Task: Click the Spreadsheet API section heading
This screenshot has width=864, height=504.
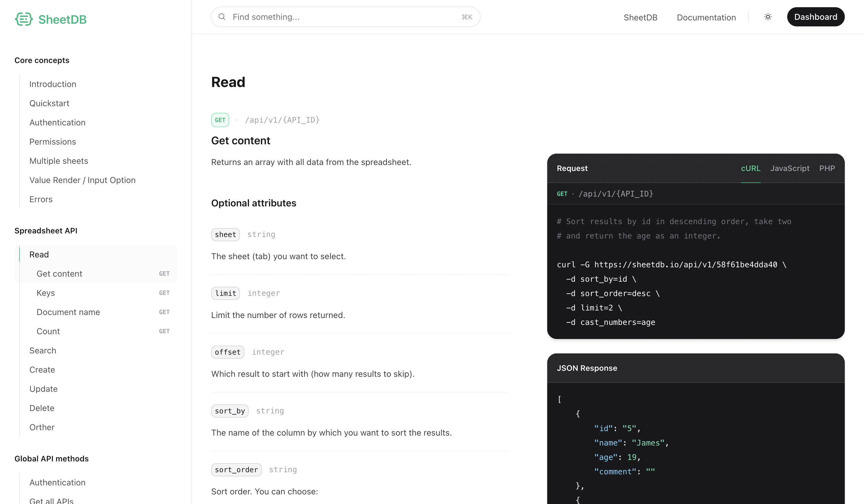Action: (46, 231)
